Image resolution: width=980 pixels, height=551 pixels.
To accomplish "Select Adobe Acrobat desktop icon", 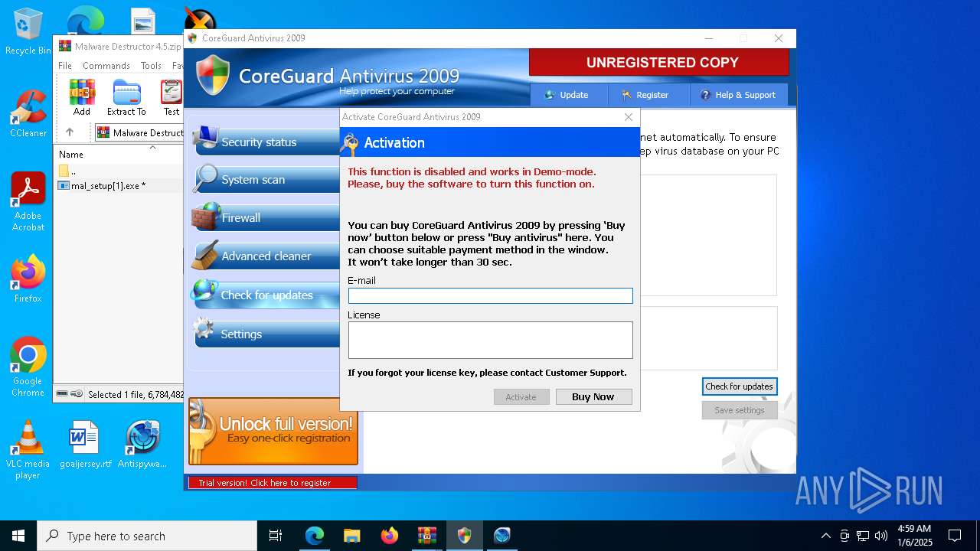I will [28, 202].
